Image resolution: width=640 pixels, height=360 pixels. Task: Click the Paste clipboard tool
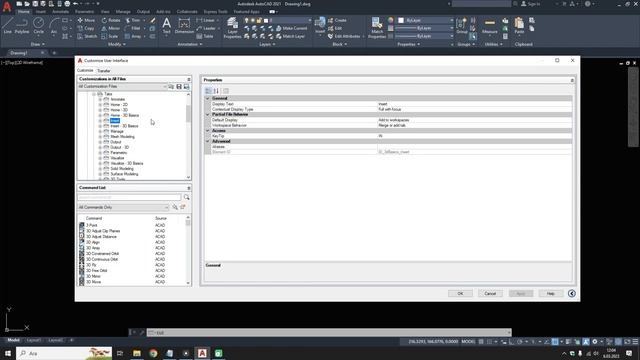(x=519, y=25)
